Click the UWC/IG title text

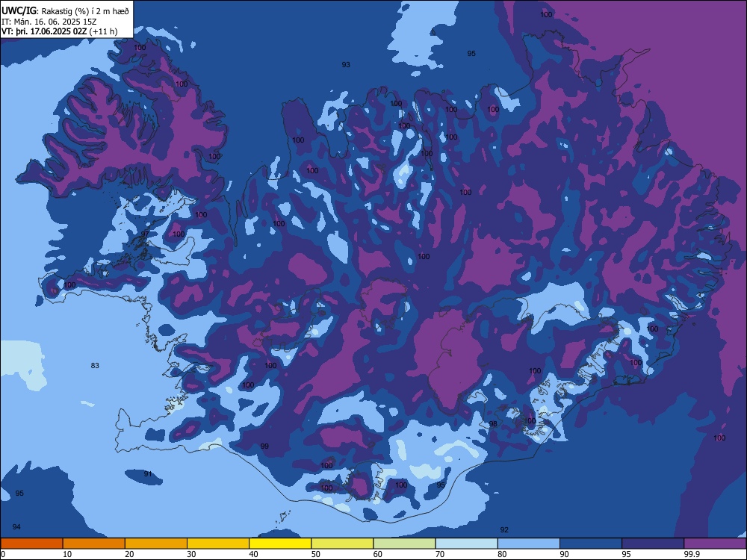tap(19, 10)
